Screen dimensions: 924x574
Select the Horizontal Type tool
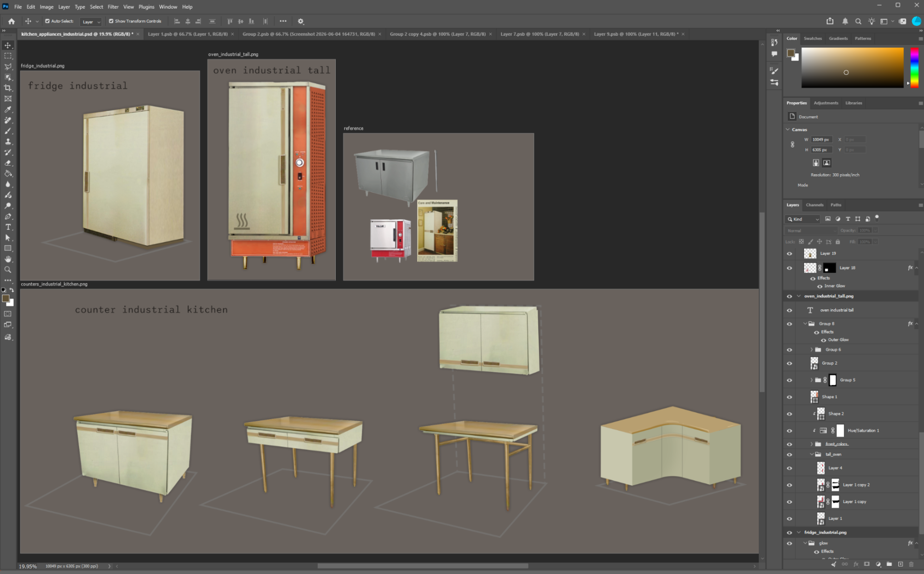point(8,227)
